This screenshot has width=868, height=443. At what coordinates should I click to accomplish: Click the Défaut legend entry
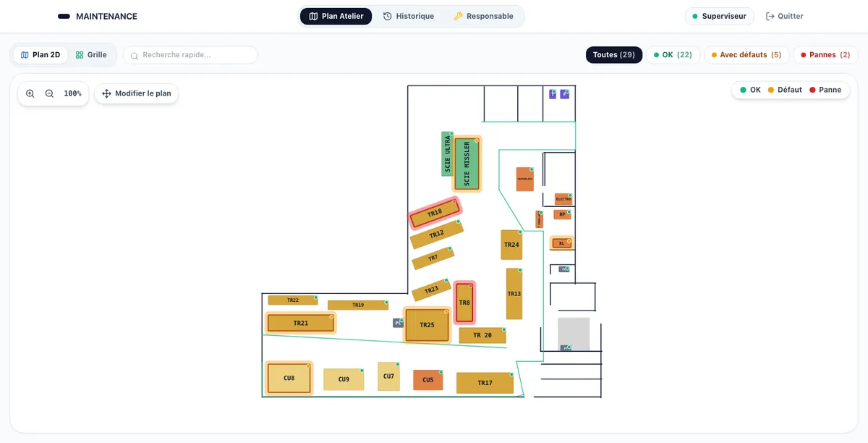tap(785, 90)
